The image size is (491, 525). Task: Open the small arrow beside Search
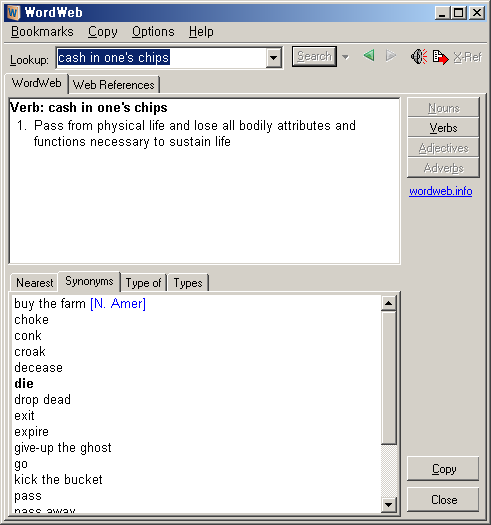point(345,57)
